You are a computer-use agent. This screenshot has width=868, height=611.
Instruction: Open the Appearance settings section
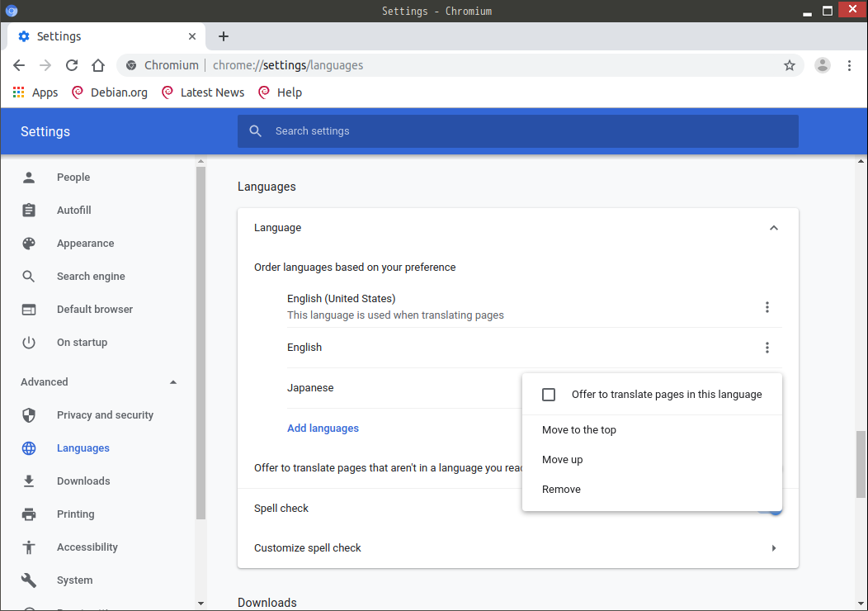pyautogui.click(x=85, y=244)
